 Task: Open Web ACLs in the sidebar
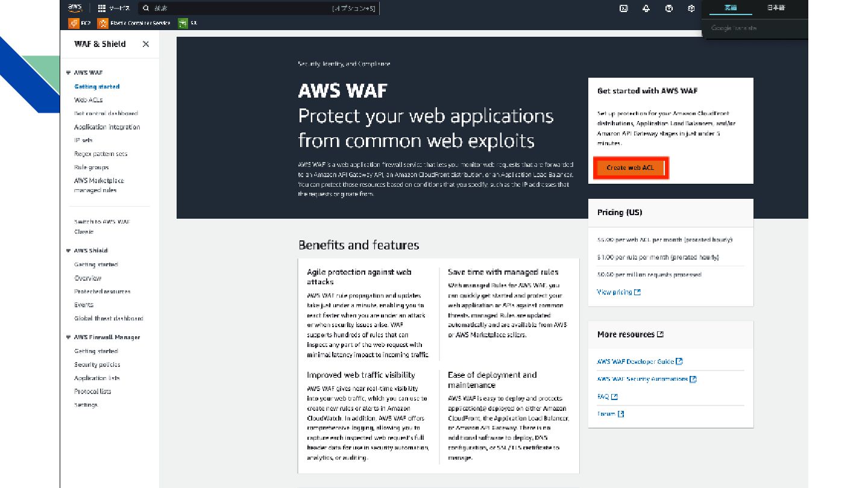click(88, 100)
